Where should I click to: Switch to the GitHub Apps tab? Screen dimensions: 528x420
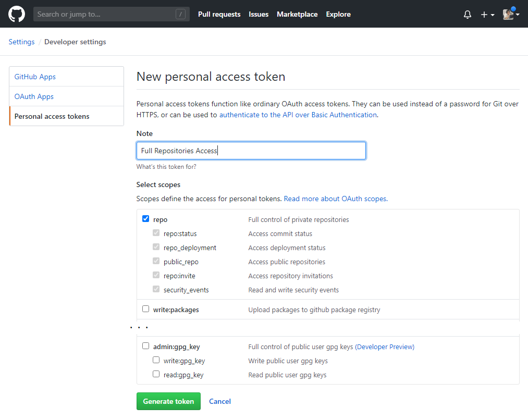(x=35, y=77)
